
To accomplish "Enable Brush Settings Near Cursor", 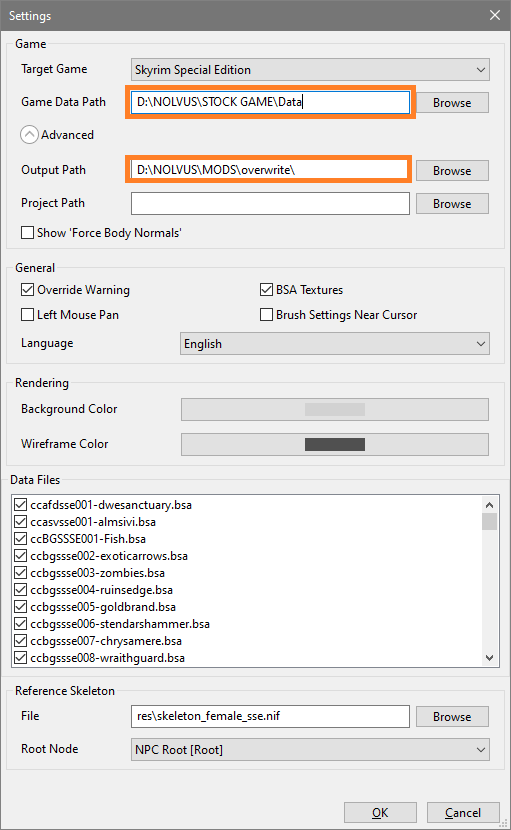I will [x=266, y=315].
